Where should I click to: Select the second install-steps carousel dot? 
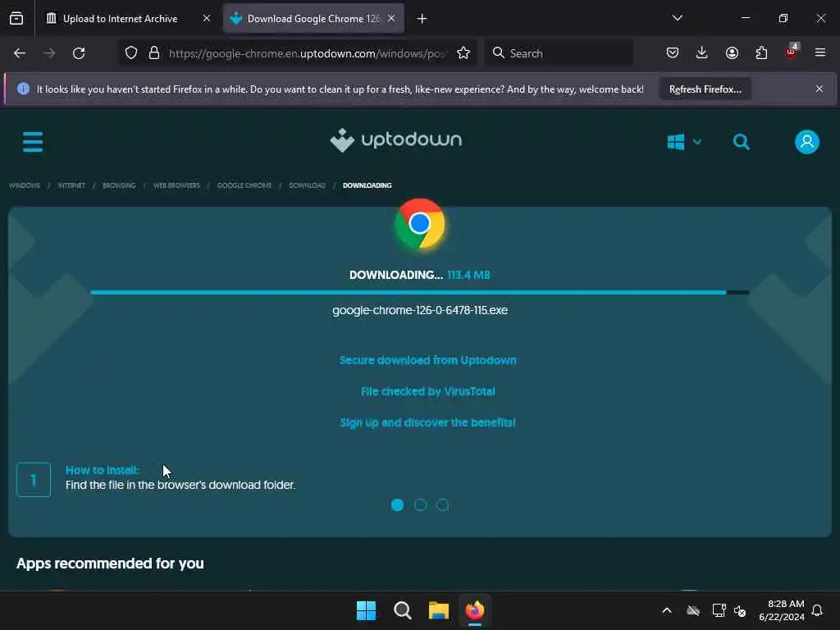(420, 504)
